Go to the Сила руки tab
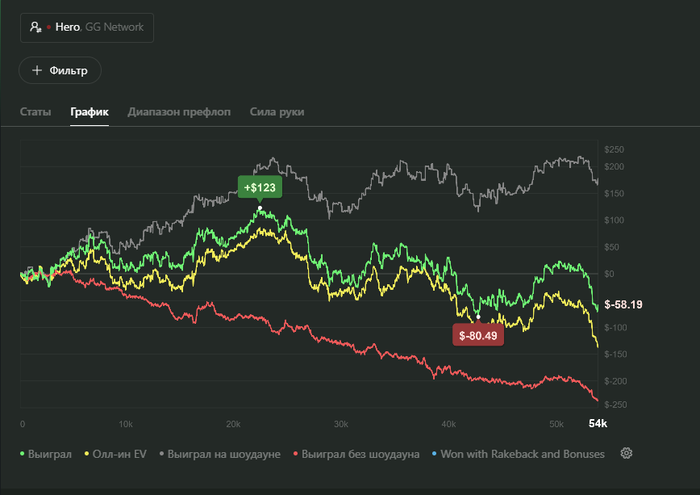The height and width of the screenshot is (495, 700). click(277, 112)
